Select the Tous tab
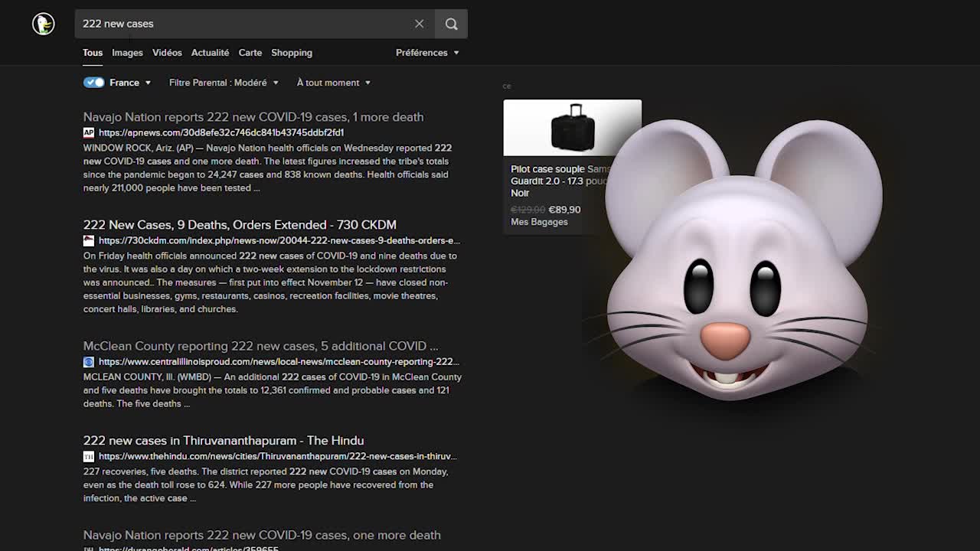The height and width of the screenshot is (551, 980). (x=93, y=53)
